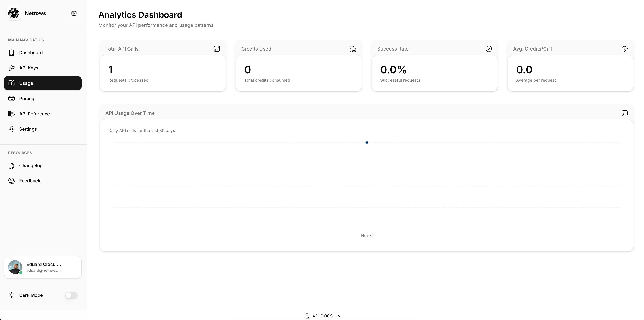
Task: Toggle the Dark Mode switch
Action: click(71, 295)
